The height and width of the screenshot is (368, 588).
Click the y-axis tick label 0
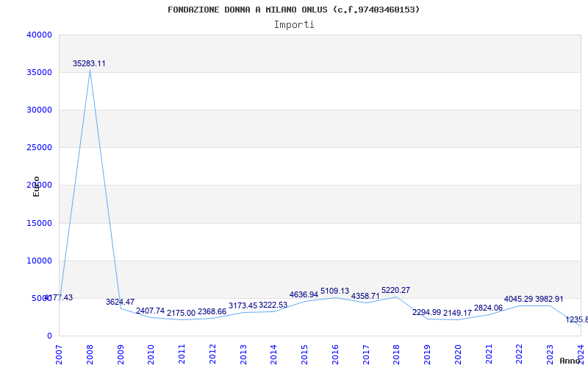click(x=49, y=336)
